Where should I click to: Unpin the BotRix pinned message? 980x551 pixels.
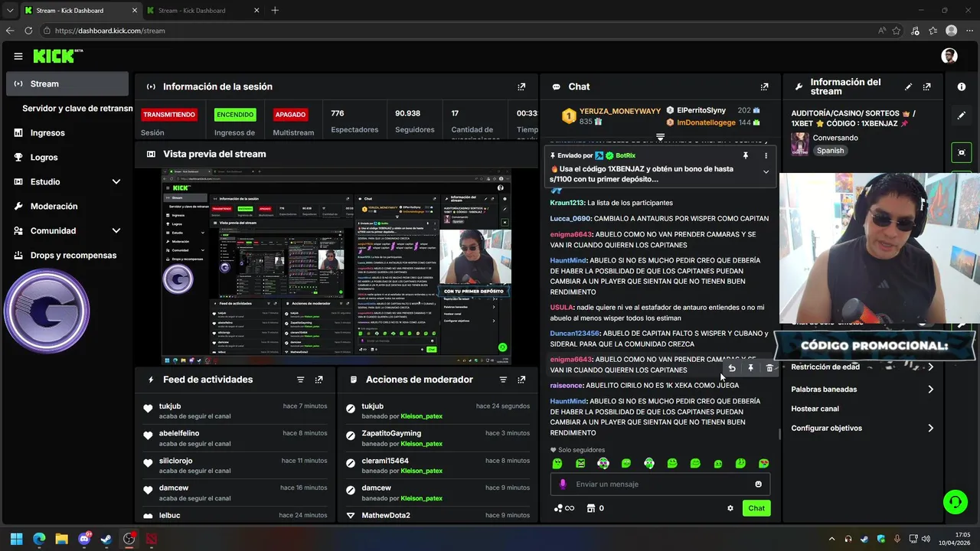point(746,155)
